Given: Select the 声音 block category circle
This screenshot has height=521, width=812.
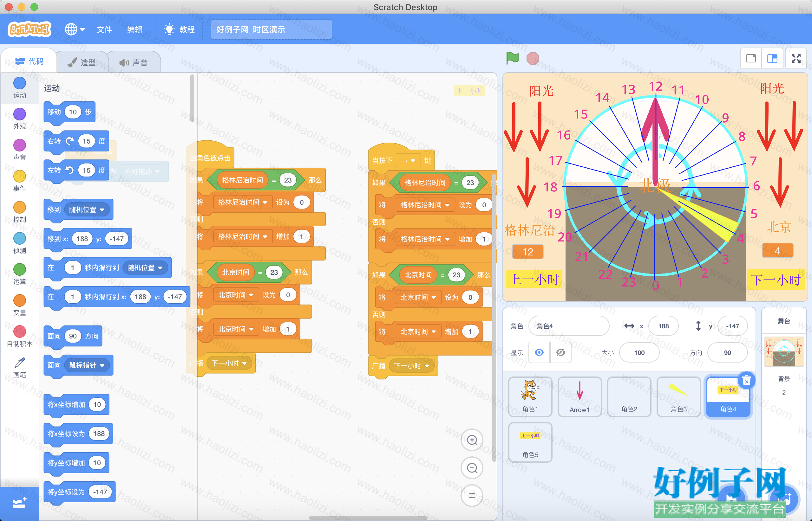Looking at the screenshot, I should click(19, 145).
